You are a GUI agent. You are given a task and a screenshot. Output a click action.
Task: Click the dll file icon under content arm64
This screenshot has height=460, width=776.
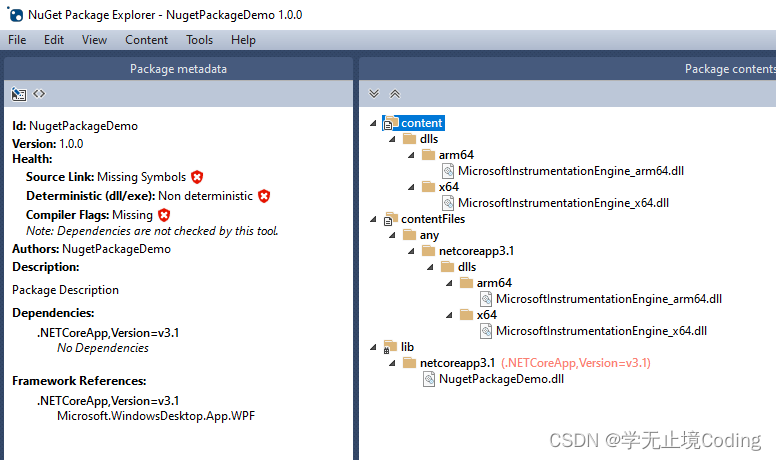(x=448, y=171)
